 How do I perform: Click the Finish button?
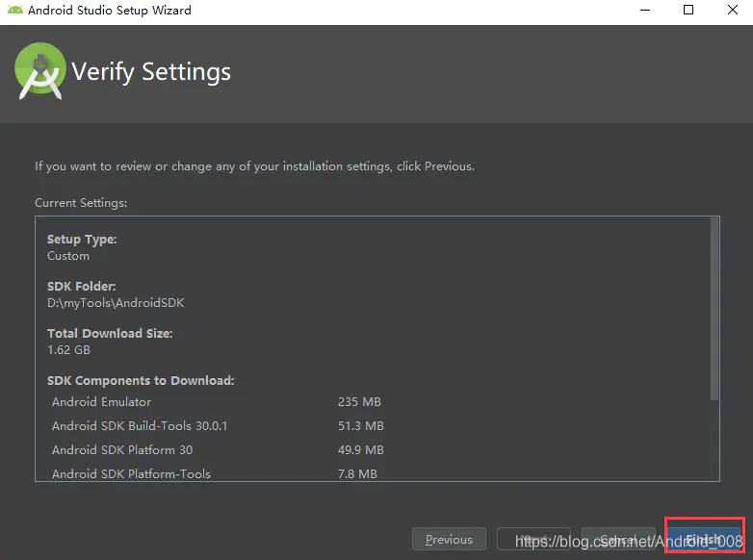705,540
